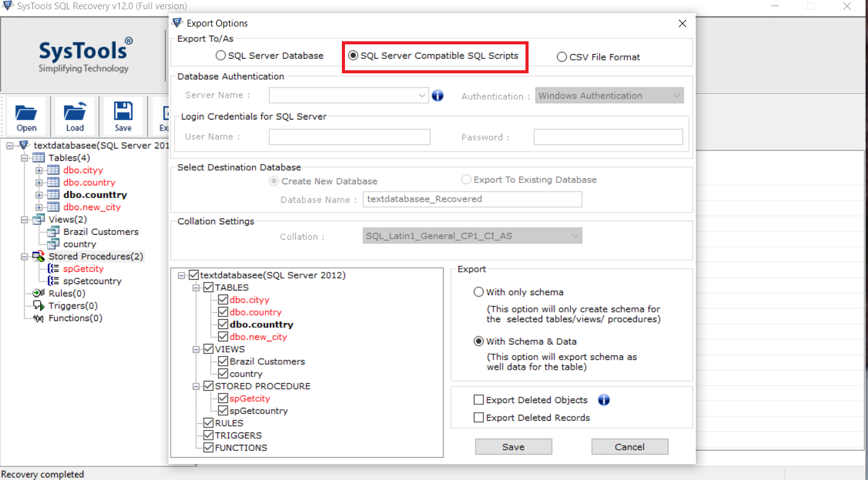
Task: Click the spGetcountry stored procedure icon
Action: point(54,281)
